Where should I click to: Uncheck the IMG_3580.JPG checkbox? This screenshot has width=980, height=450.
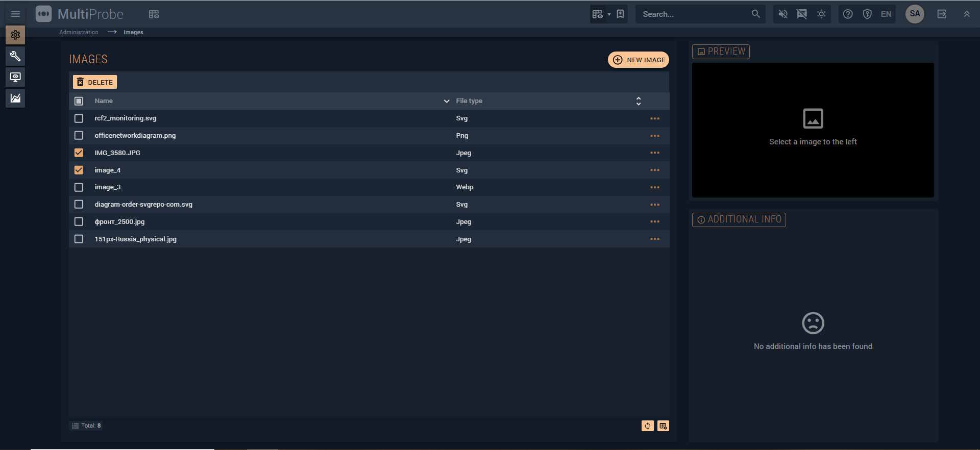pos(79,153)
